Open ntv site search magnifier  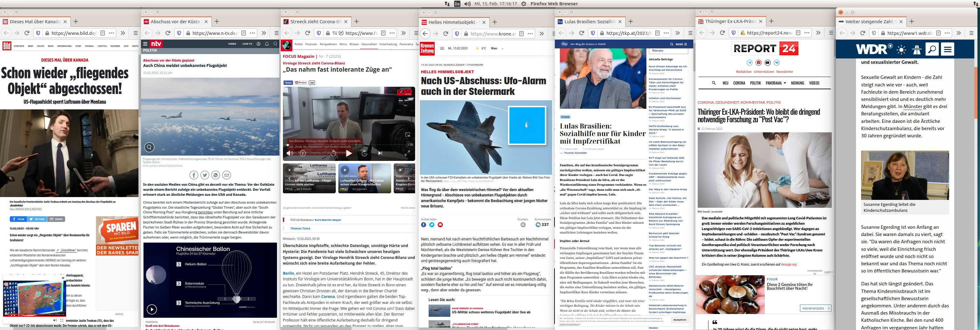coord(275,44)
